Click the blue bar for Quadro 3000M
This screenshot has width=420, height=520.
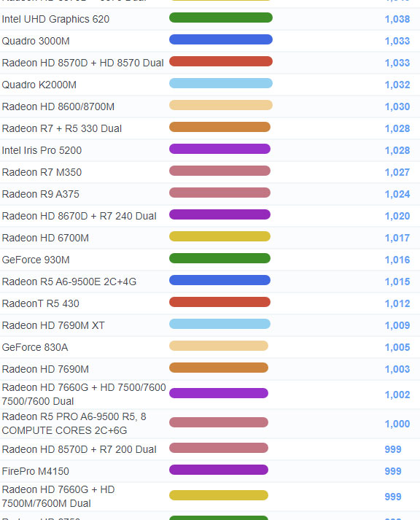tap(221, 39)
